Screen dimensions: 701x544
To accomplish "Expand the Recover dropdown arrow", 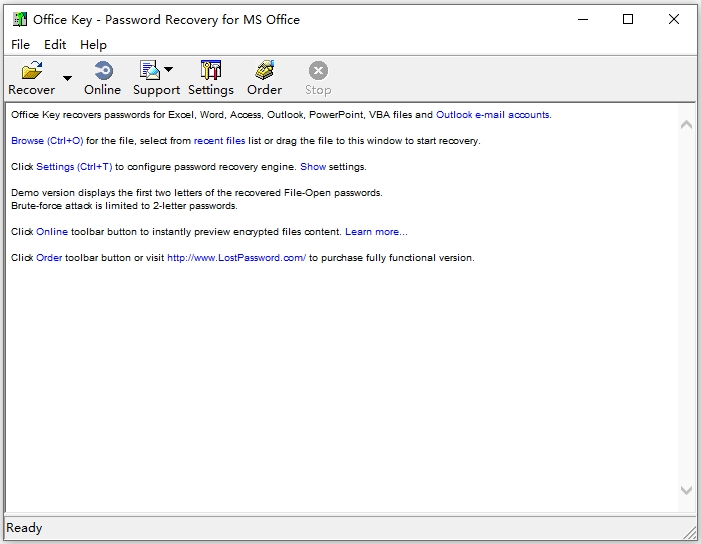I will click(67, 78).
